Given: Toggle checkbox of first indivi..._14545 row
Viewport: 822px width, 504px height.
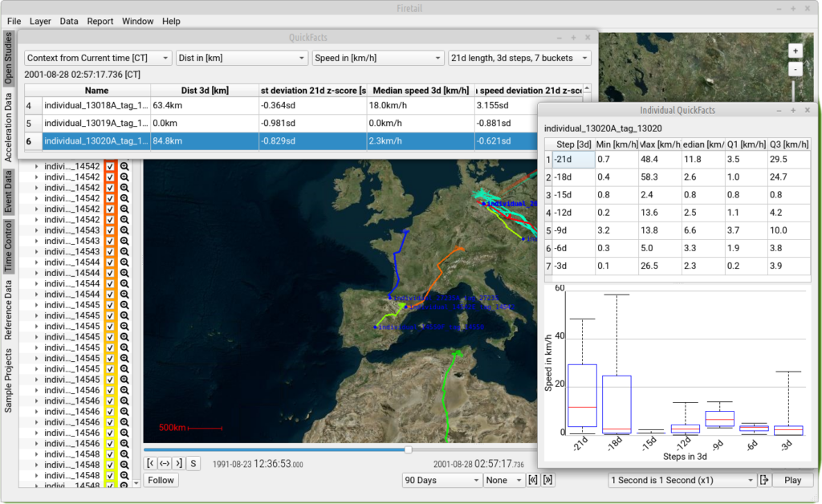Looking at the screenshot, I should point(110,305).
